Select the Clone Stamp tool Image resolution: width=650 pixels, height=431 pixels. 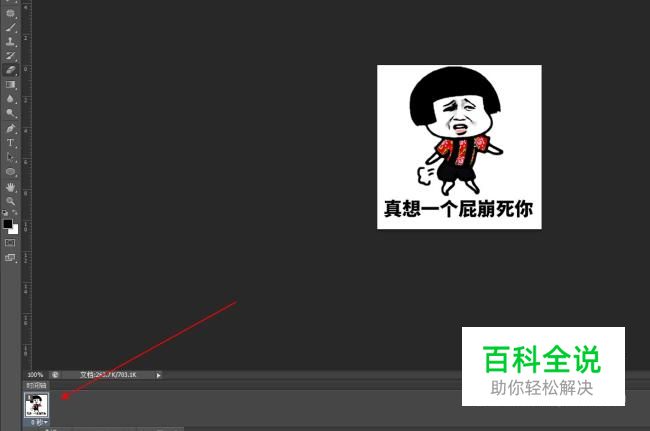coord(10,41)
